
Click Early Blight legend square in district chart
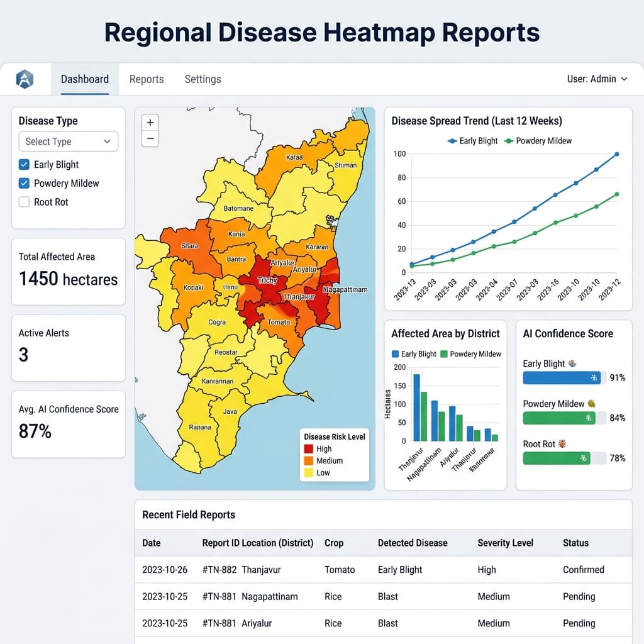coord(396,354)
